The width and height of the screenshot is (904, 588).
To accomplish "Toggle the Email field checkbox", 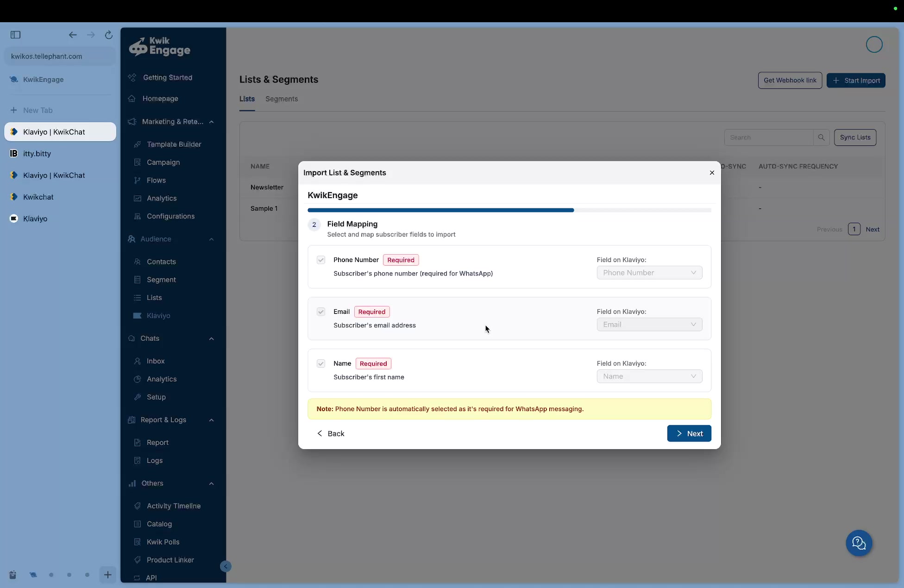I will tap(321, 312).
